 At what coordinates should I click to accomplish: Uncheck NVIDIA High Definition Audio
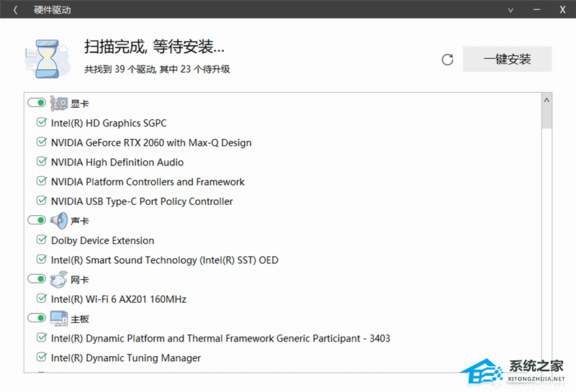[42, 162]
